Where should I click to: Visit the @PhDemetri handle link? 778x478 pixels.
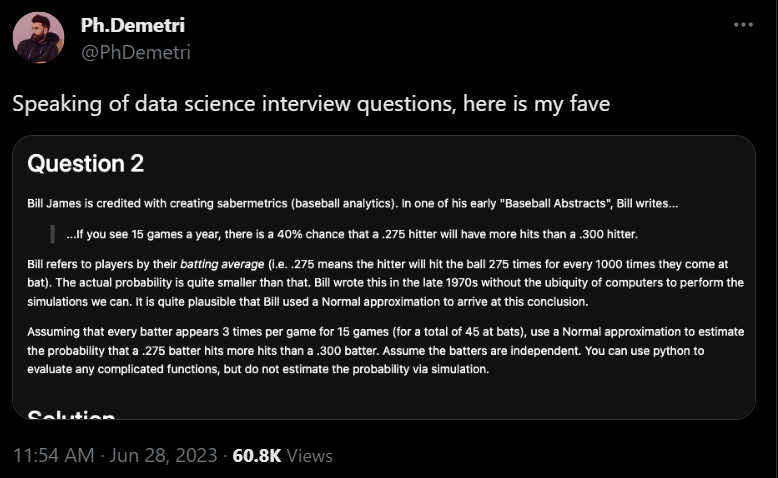click(136, 52)
